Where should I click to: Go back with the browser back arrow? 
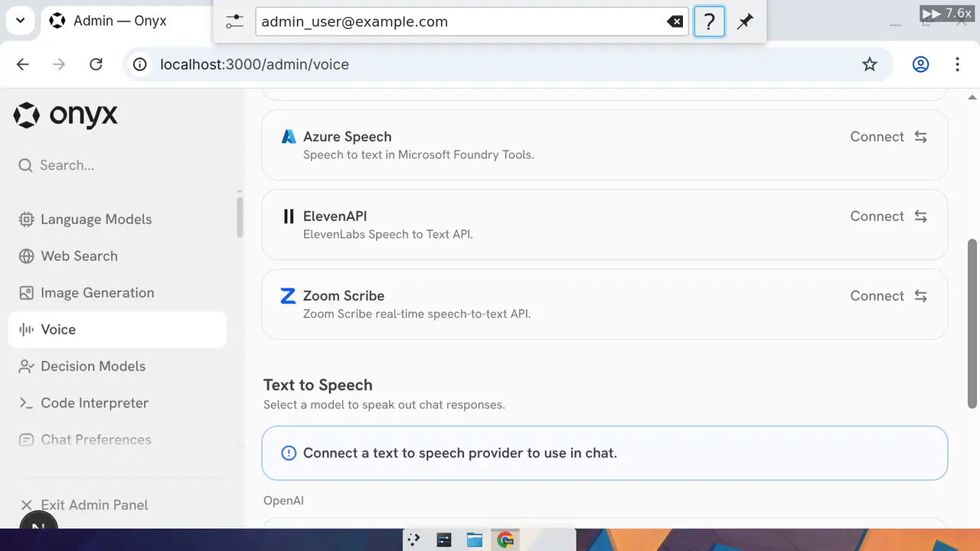coord(23,64)
